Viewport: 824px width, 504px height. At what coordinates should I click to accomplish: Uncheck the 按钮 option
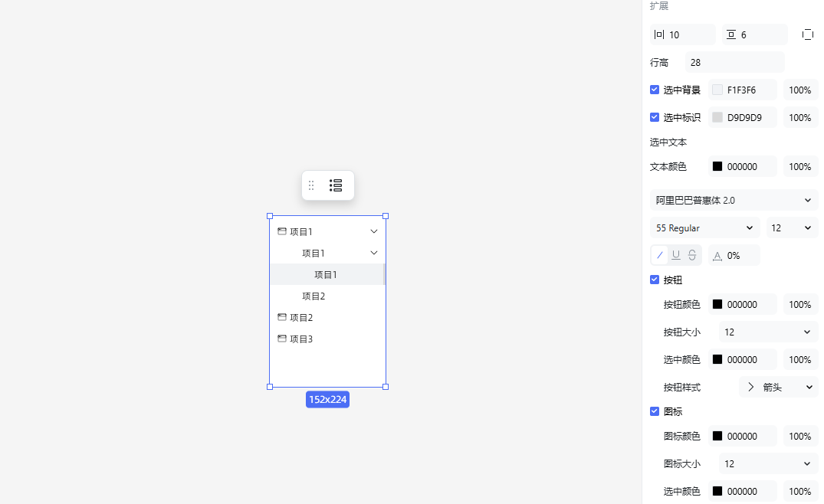click(x=654, y=280)
